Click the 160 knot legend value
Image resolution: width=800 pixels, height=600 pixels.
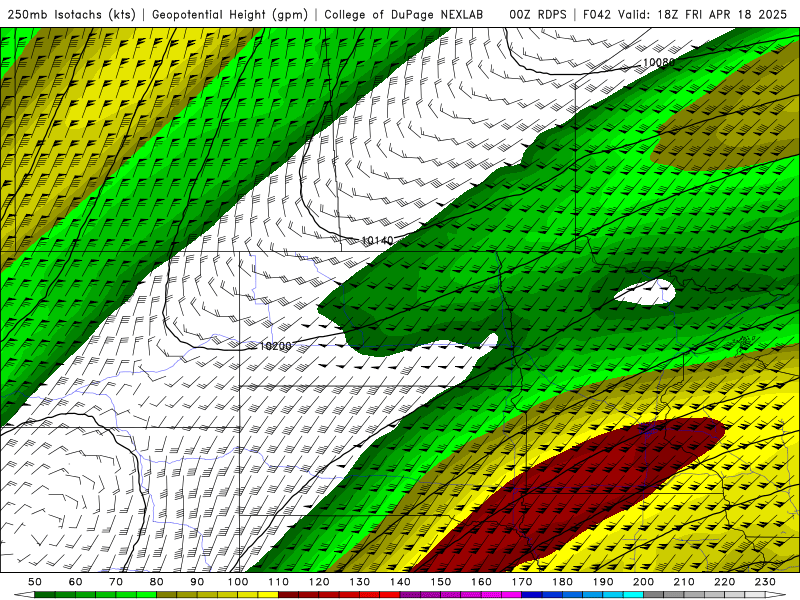[x=481, y=582]
